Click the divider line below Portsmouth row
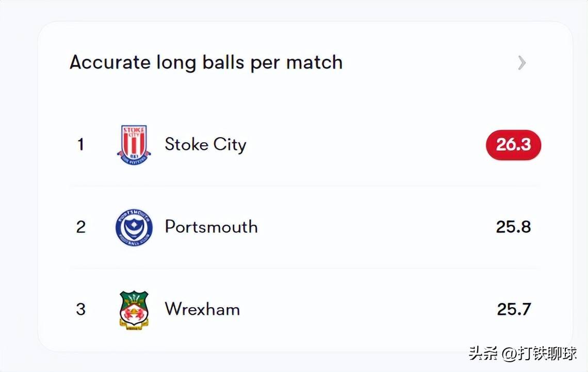 [304, 268]
